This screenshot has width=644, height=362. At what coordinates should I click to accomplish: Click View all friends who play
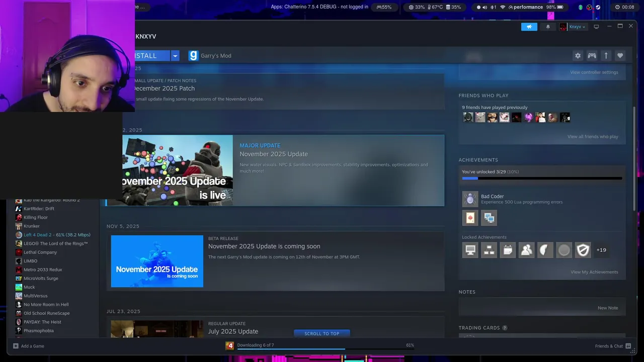tap(593, 137)
